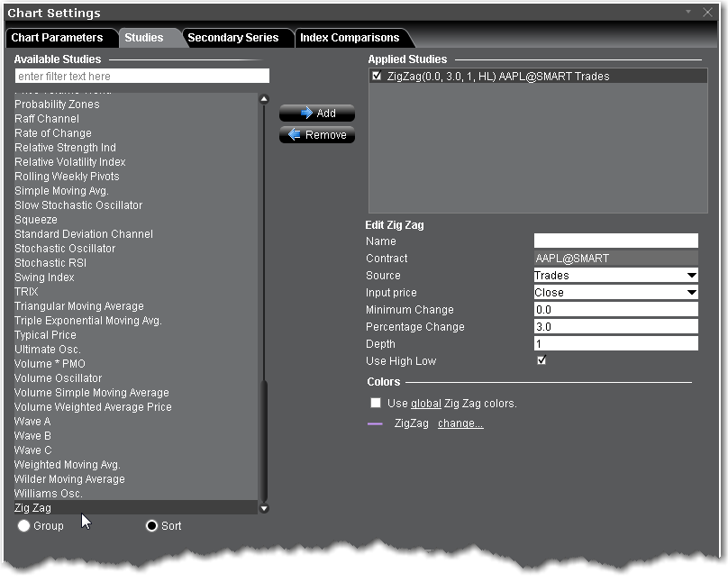Switch to the Chart Parameters tab
This screenshot has width=728, height=582.
tap(57, 38)
